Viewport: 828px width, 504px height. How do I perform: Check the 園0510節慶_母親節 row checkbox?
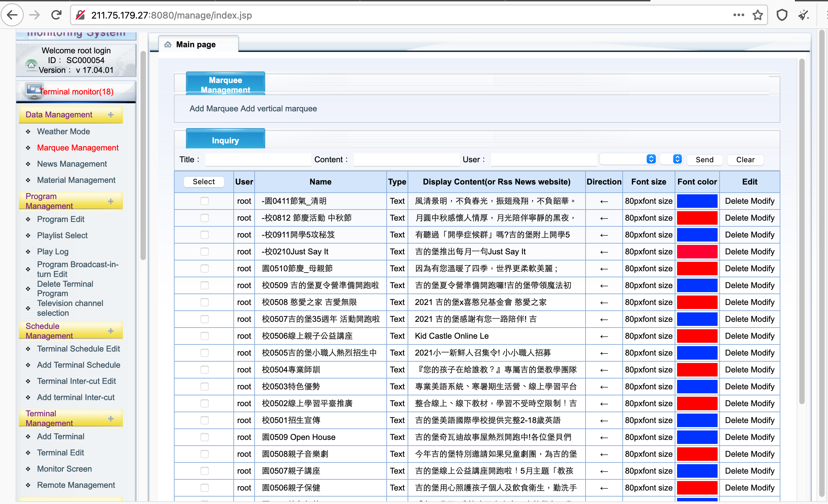pyautogui.click(x=204, y=269)
